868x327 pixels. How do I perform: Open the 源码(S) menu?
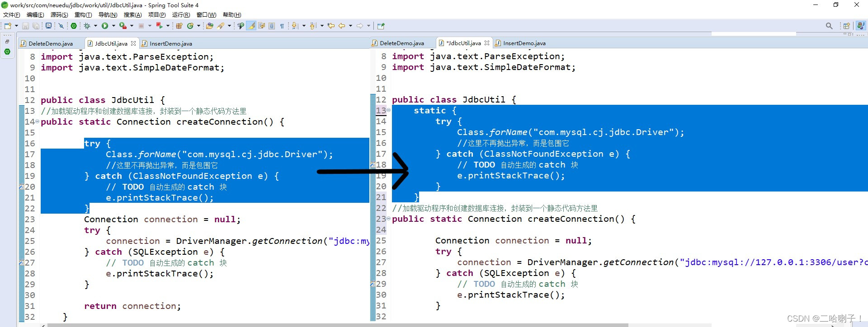coord(59,15)
